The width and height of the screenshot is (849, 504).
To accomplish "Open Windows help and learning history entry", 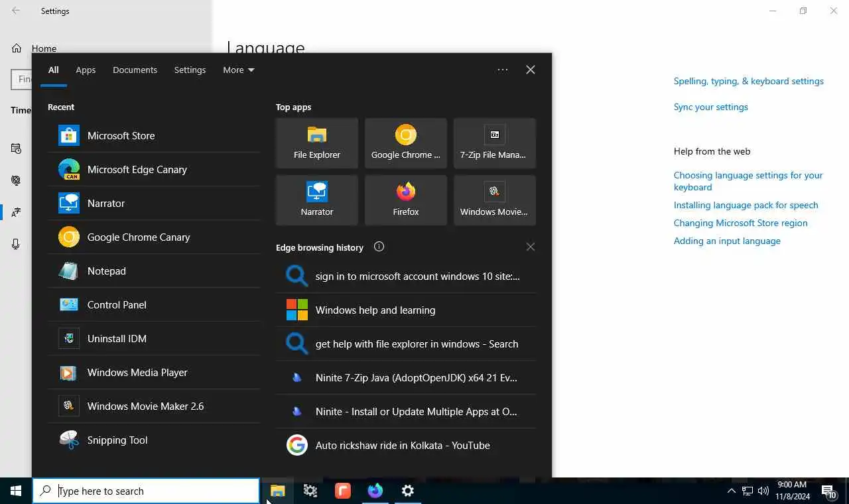I will coord(406,310).
